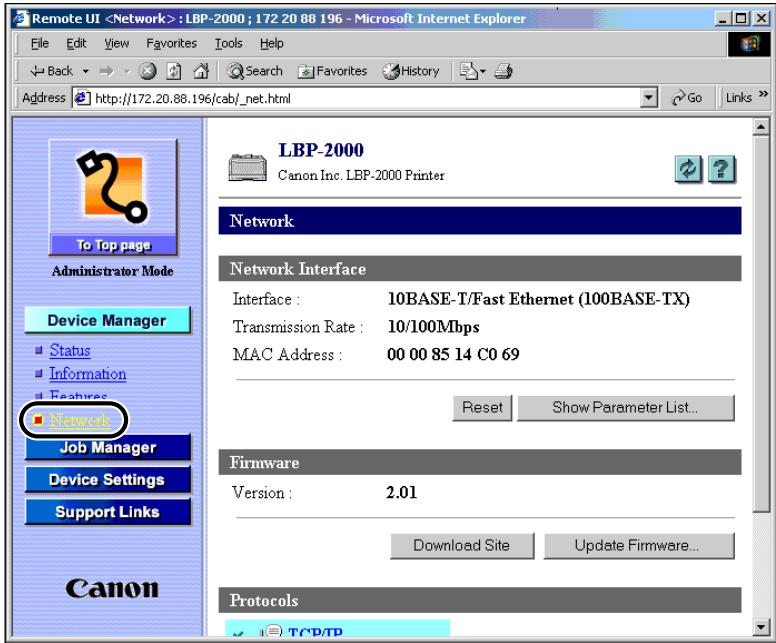Click into the Address URL field

click(x=365, y=98)
